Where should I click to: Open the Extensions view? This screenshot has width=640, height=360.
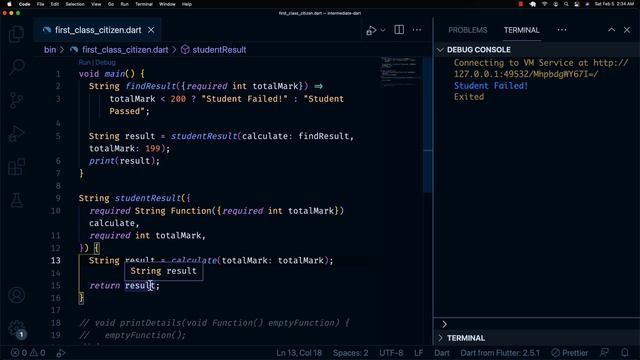tap(16, 167)
